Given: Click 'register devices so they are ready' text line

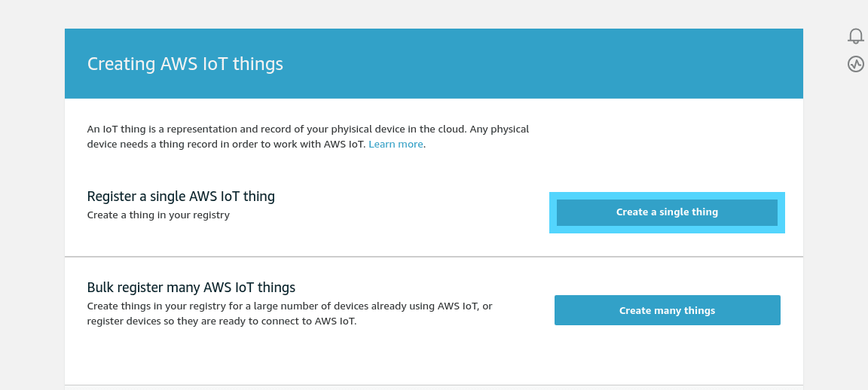Looking at the screenshot, I should click(222, 321).
